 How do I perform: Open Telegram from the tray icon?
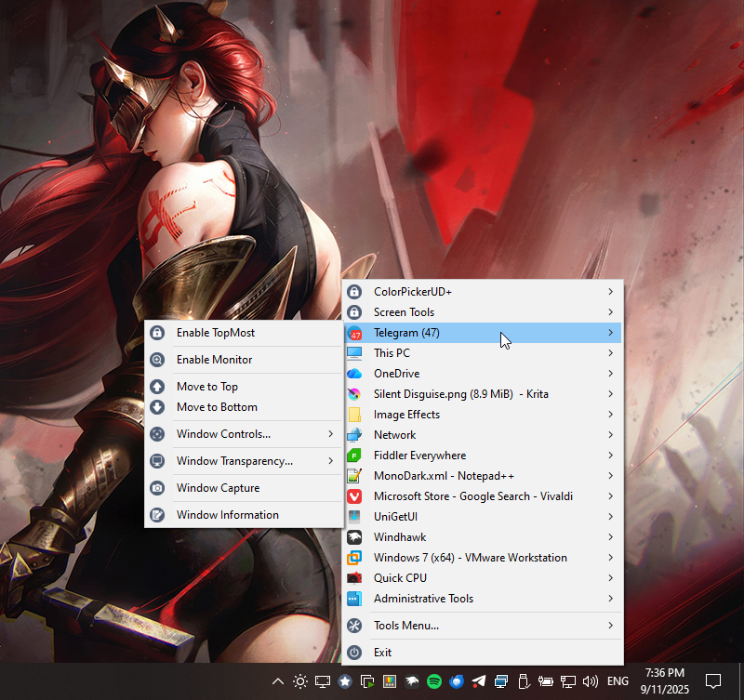(479, 681)
